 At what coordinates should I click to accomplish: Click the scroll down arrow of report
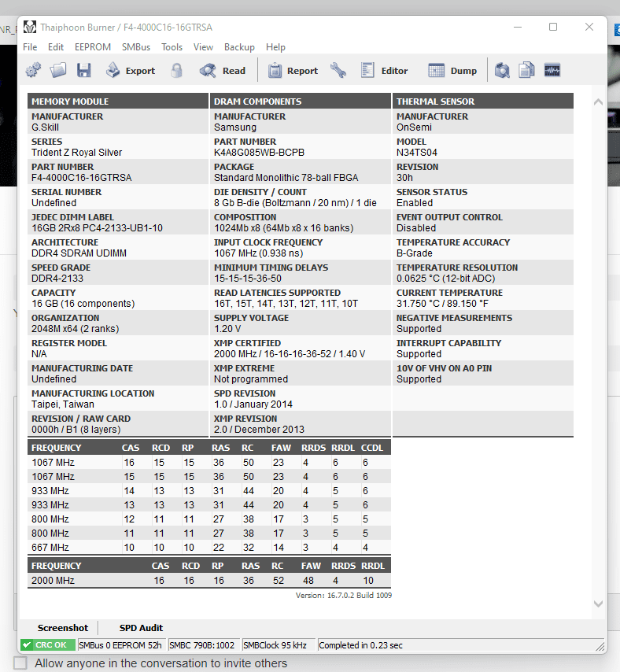click(598, 604)
